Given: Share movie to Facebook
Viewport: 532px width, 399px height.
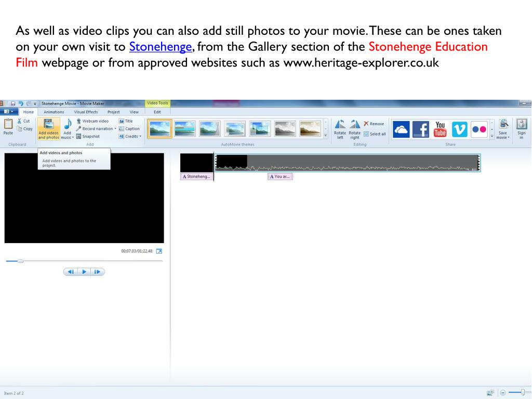Looking at the screenshot, I should pyautogui.click(x=421, y=129).
